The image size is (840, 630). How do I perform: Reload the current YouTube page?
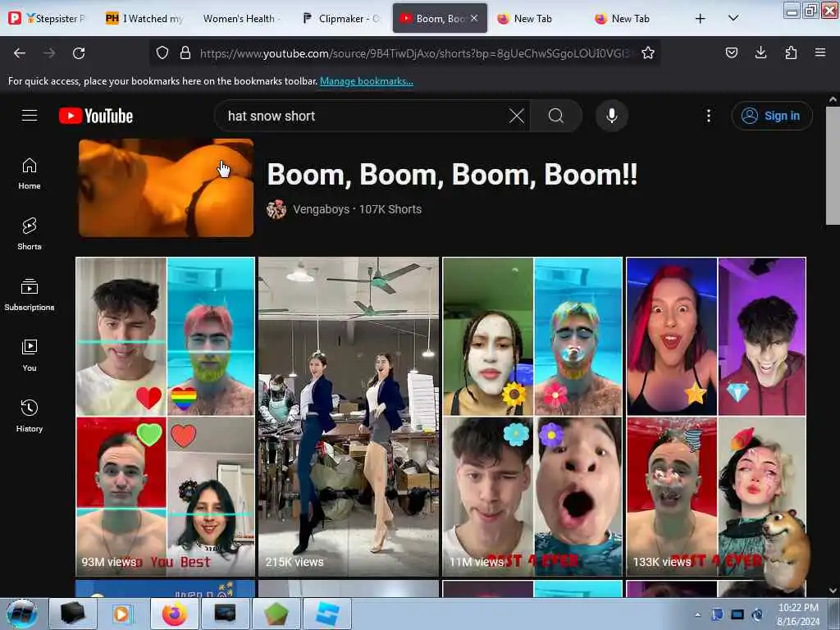click(x=79, y=53)
